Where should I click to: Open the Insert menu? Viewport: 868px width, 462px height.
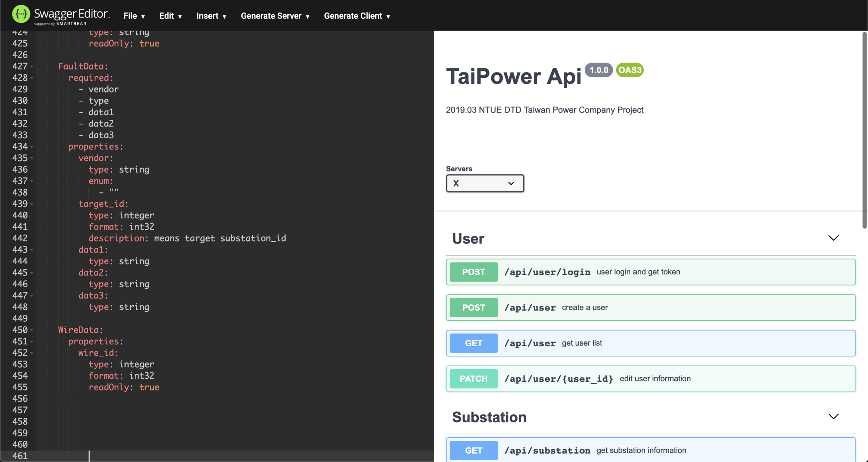click(211, 16)
